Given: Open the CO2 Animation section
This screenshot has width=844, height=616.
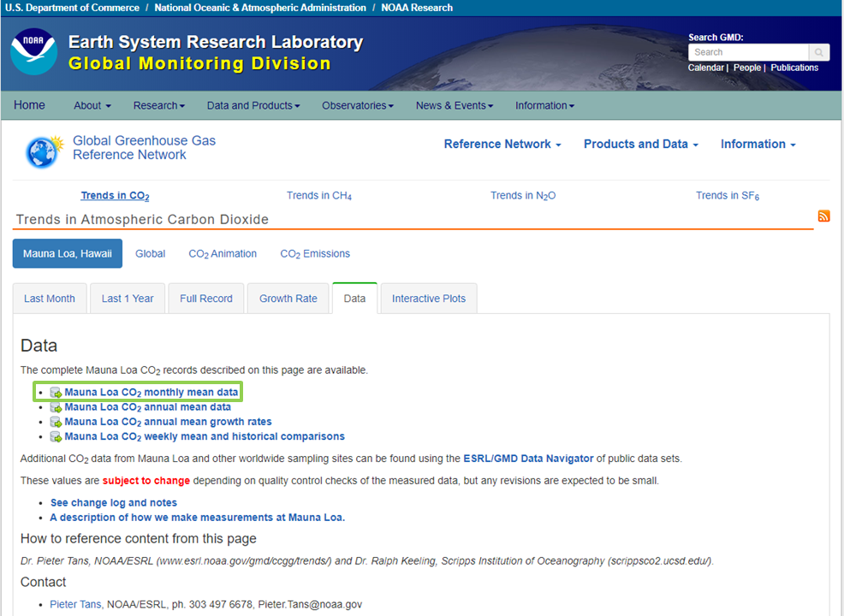Looking at the screenshot, I should coord(223,254).
